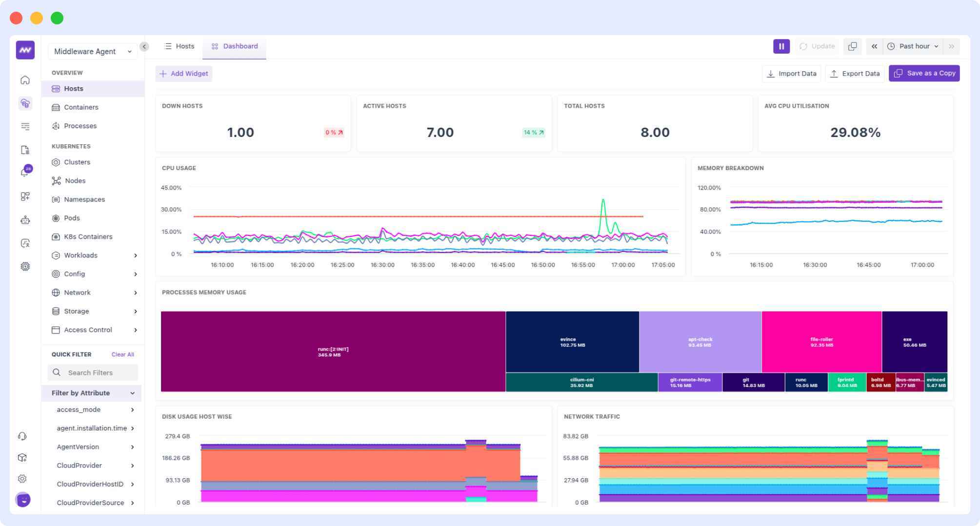
Task: Open the reports document icon in the sidebar
Action: (x=25, y=150)
